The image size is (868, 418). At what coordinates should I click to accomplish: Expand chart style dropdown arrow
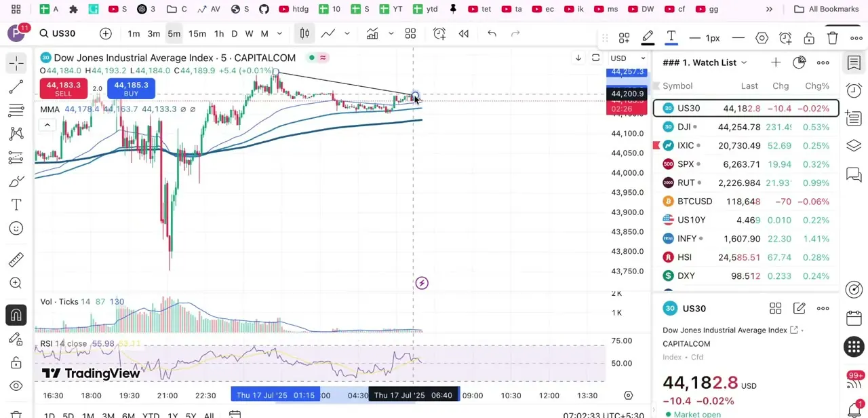pos(347,33)
